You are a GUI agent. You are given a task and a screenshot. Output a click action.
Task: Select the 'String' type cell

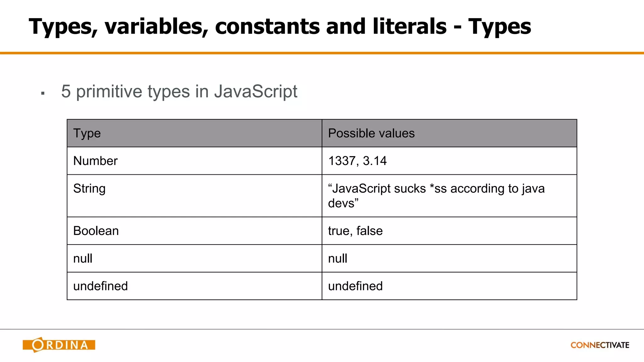[89, 189]
